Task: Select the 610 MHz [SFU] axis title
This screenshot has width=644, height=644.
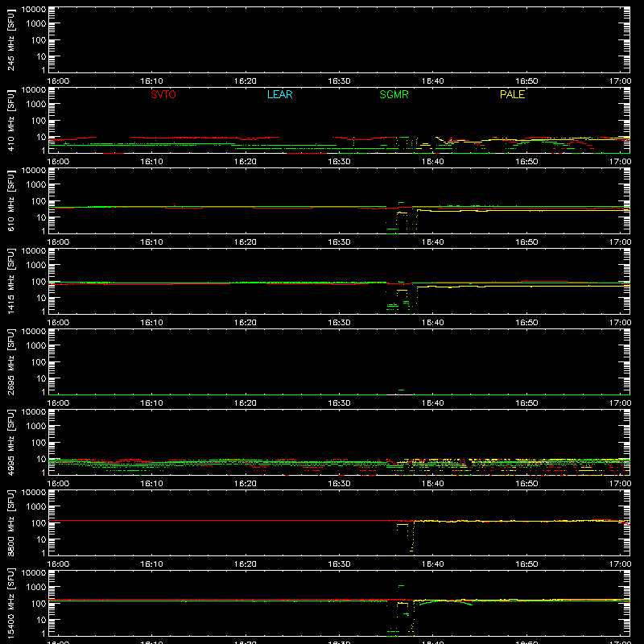Action: (10, 200)
